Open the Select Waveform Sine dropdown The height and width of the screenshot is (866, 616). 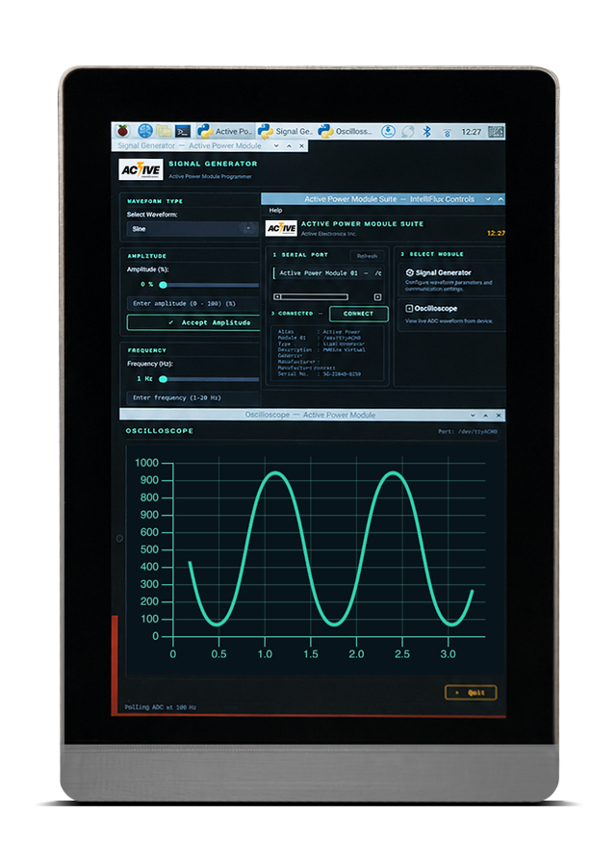[192, 229]
